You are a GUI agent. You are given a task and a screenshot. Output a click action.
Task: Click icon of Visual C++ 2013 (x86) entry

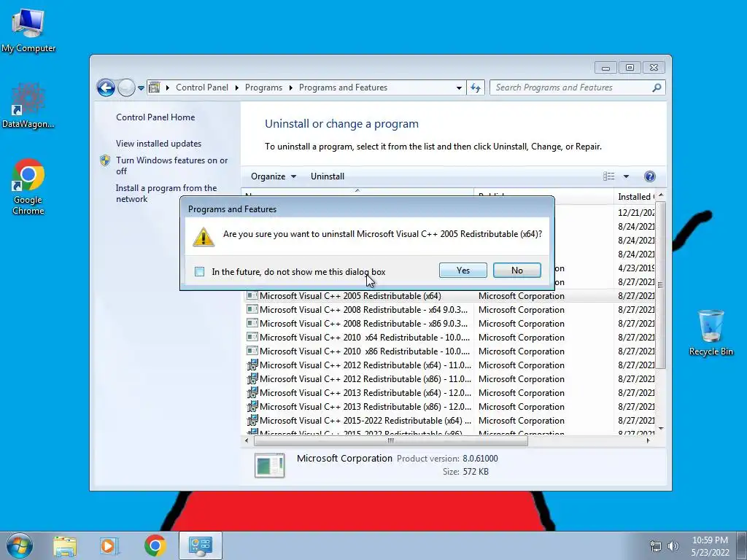pos(252,406)
